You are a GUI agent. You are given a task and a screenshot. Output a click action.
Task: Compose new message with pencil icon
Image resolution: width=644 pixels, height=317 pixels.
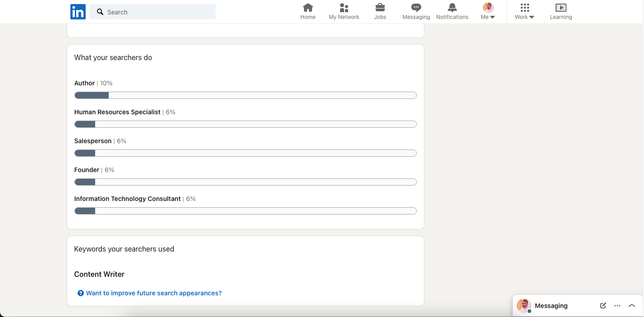click(603, 306)
